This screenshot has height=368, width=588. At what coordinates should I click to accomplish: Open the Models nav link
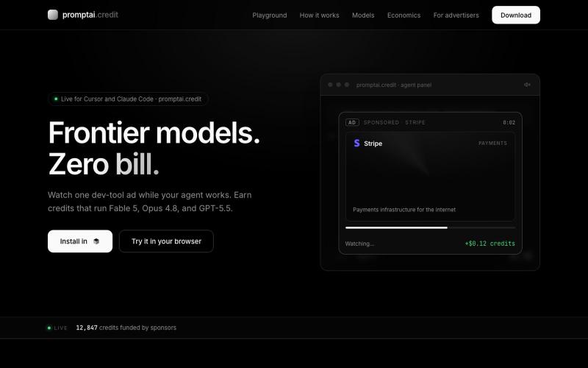363,15
